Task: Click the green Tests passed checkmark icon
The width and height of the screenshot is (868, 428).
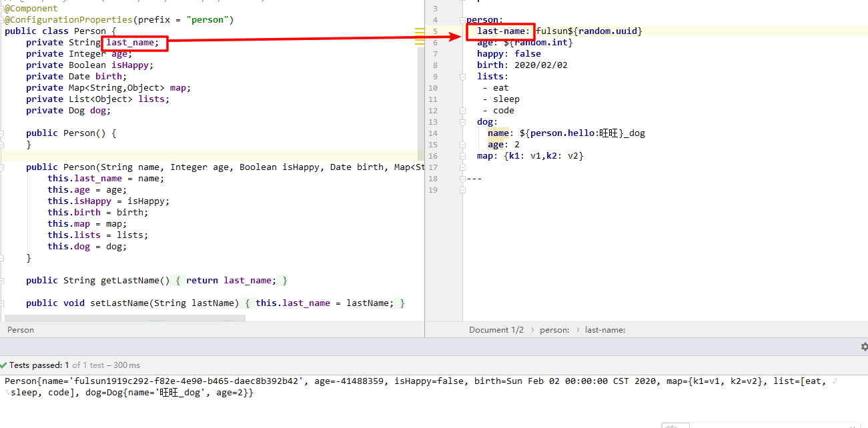Action: 4,365
